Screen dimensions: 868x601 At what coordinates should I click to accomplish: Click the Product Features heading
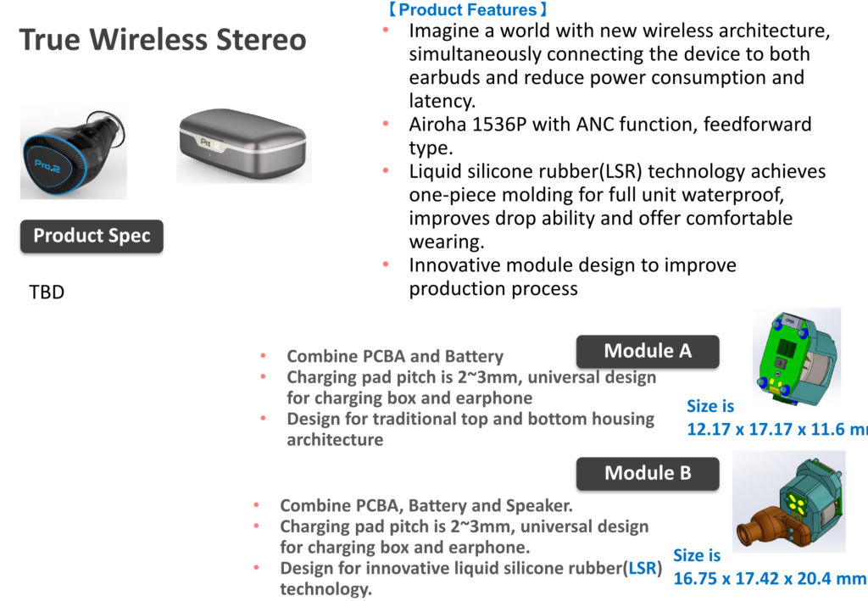467,9
